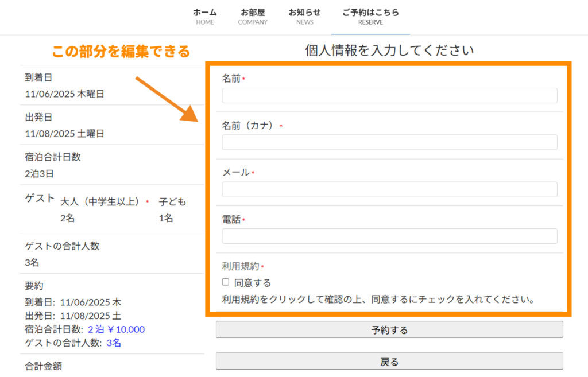Click the メール email input box

[x=389, y=189]
